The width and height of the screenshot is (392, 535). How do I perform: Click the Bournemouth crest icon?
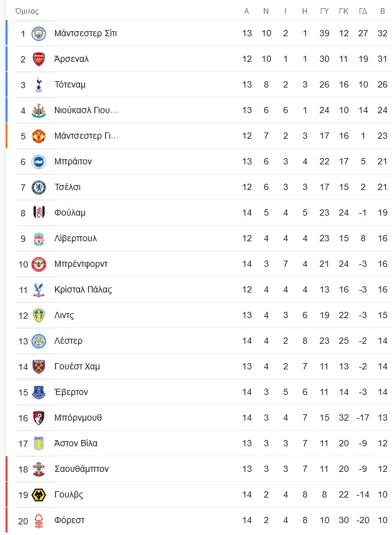(39, 418)
